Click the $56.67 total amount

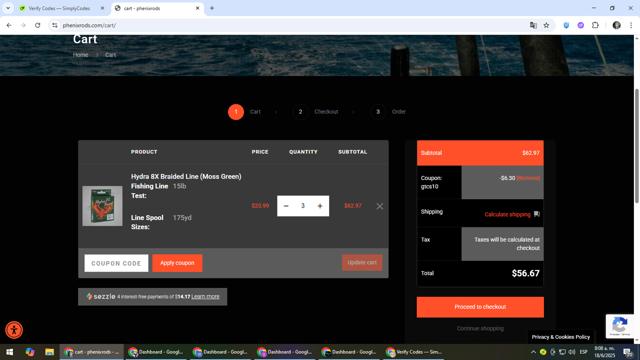tap(525, 273)
